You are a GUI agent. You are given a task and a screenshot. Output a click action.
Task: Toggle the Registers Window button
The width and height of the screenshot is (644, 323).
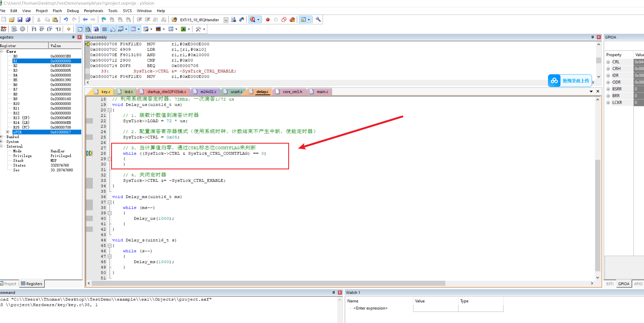pyautogui.click(x=104, y=29)
